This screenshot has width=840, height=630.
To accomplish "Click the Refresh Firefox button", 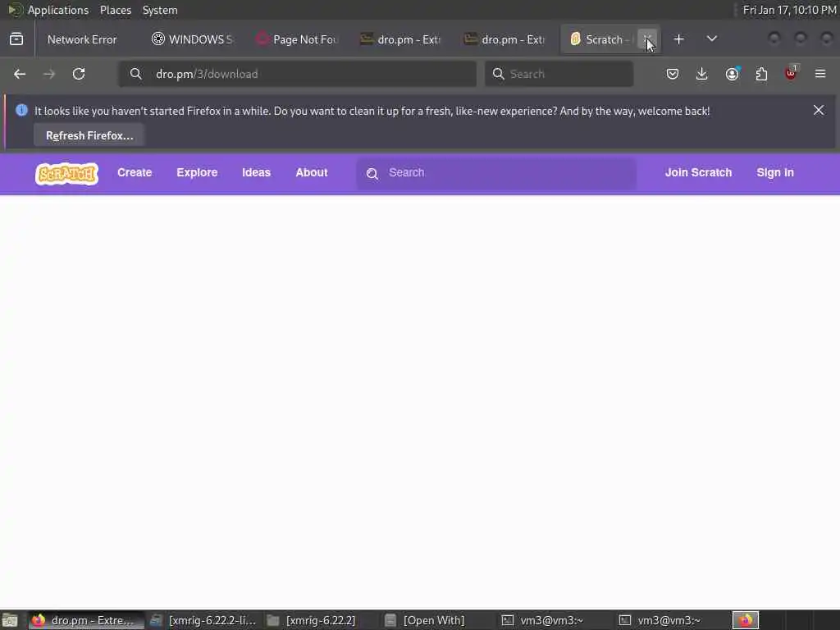I will (x=89, y=135).
